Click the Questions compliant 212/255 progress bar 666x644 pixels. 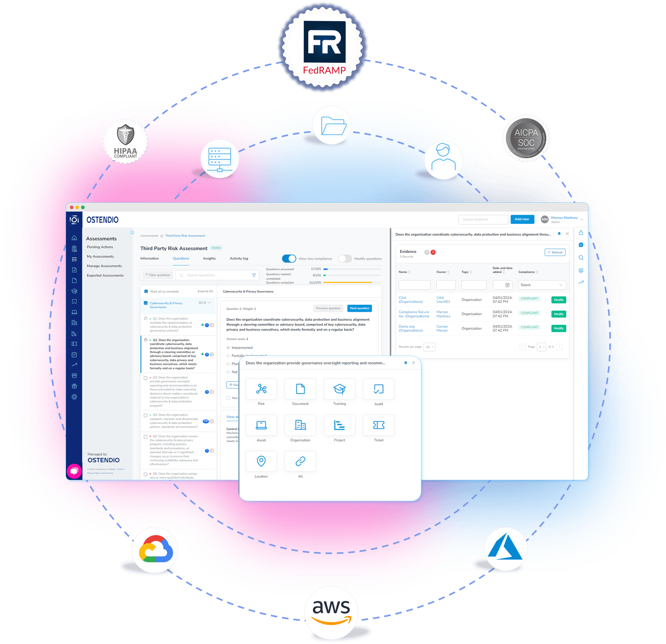352,283
